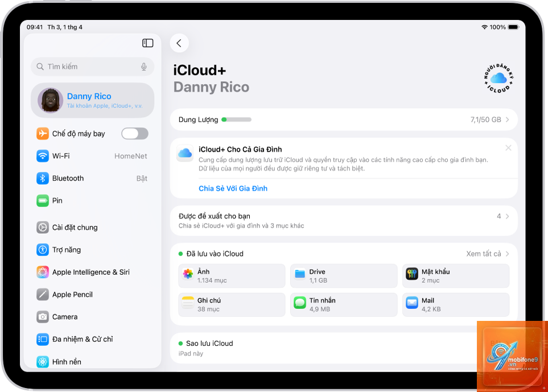This screenshot has width=548, height=392.
Task: Tap the number 4 on suggestions row
Action: click(498, 216)
